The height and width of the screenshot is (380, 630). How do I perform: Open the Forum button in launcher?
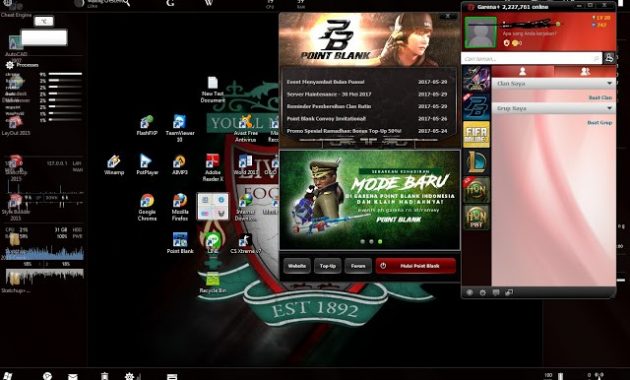point(358,266)
